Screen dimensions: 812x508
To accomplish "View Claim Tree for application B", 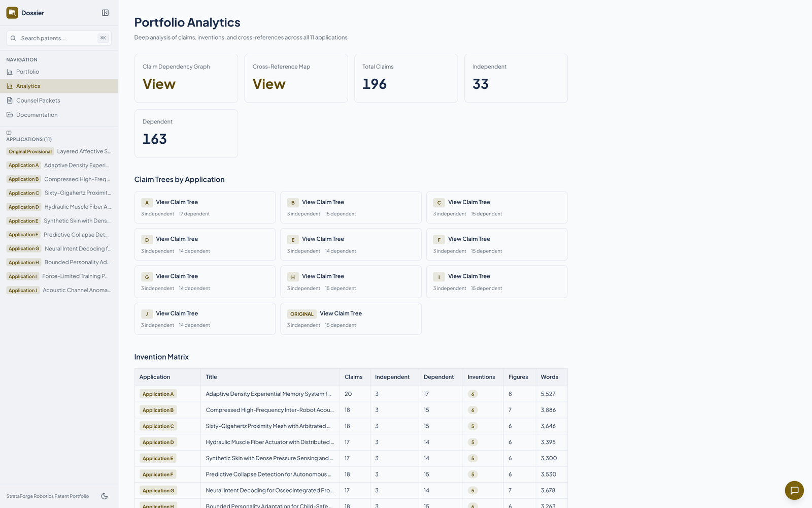I will [351, 207].
